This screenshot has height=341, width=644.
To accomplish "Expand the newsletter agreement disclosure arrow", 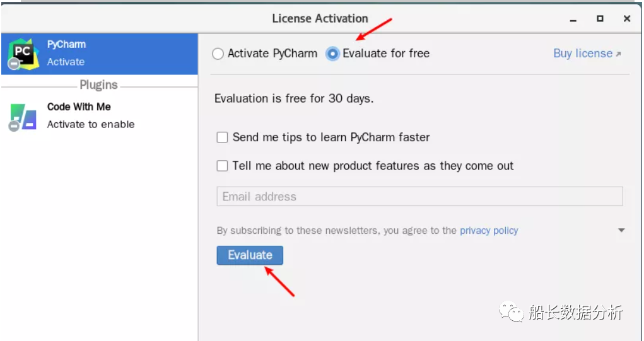I will [x=621, y=231].
